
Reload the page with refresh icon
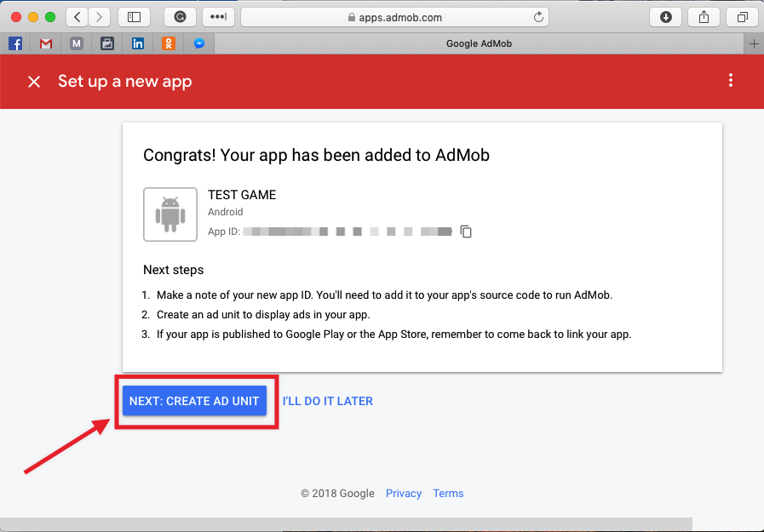(x=538, y=18)
